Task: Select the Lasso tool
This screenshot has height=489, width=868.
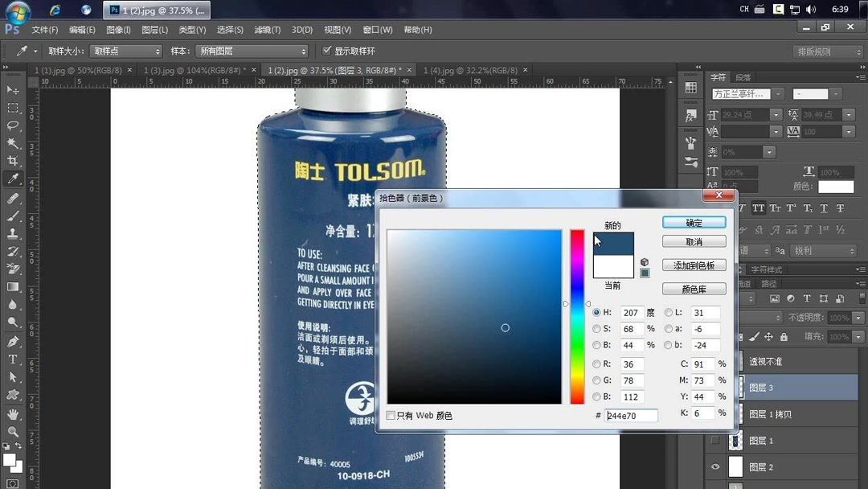Action: pyautogui.click(x=11, y=125)
